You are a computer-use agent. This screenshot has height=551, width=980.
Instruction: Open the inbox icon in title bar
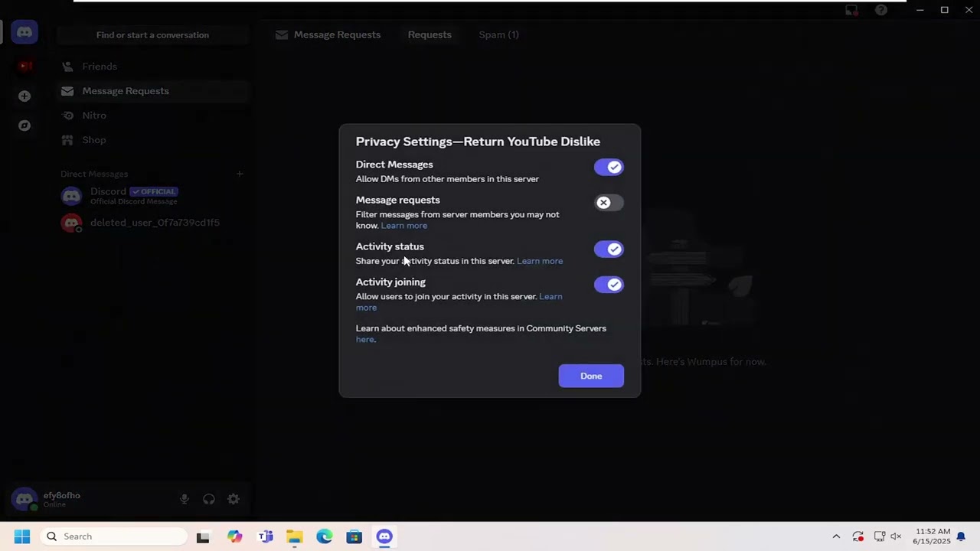pyautogui.click(x=851, y=10)
